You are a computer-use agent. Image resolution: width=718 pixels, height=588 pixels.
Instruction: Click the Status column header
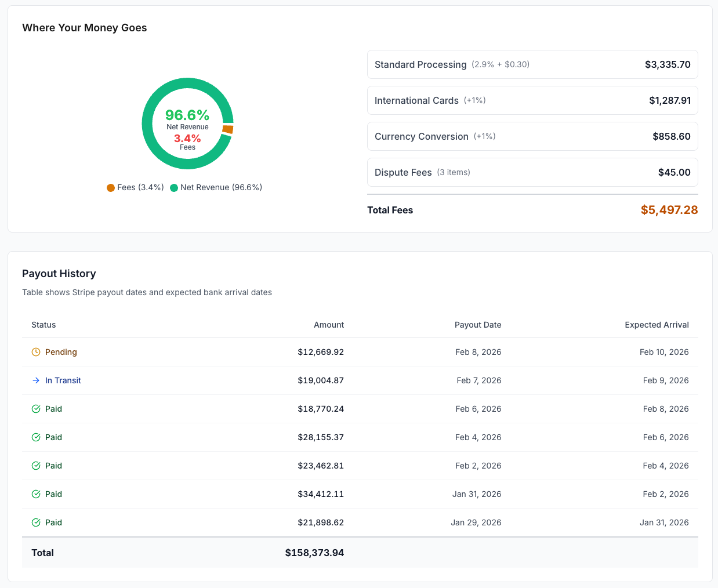coord(43,325)
